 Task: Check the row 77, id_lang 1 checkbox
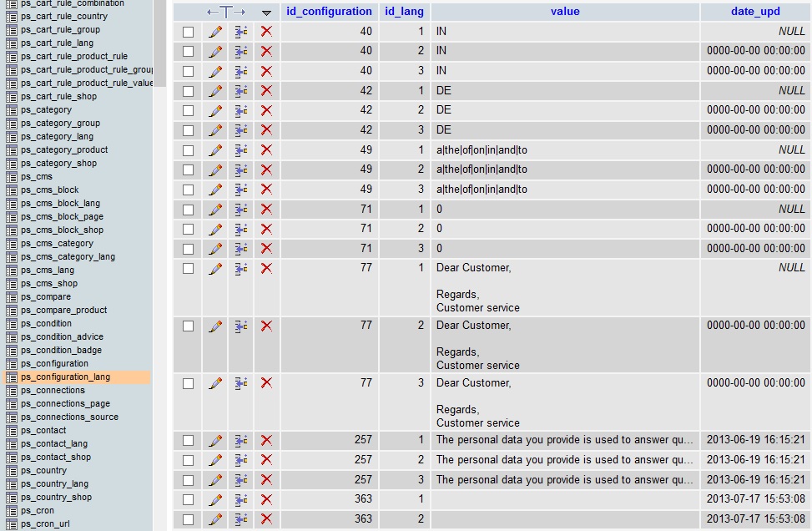[188, 268]
